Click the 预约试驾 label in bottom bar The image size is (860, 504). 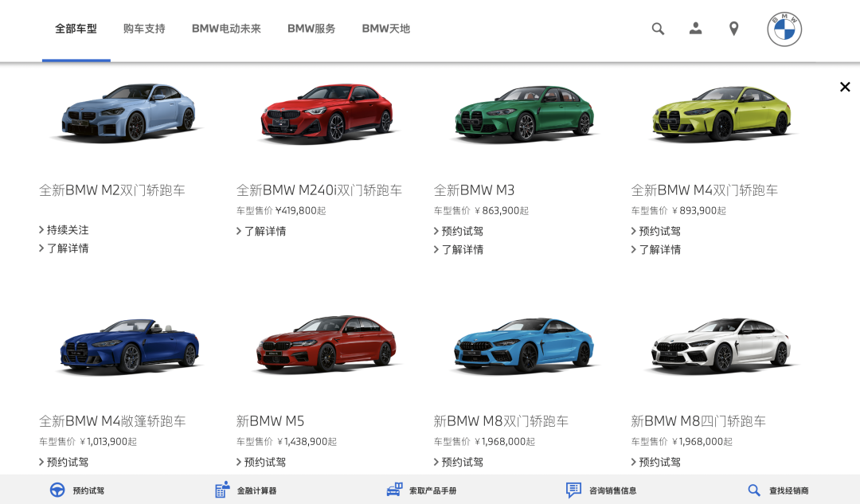click(88, 490)
